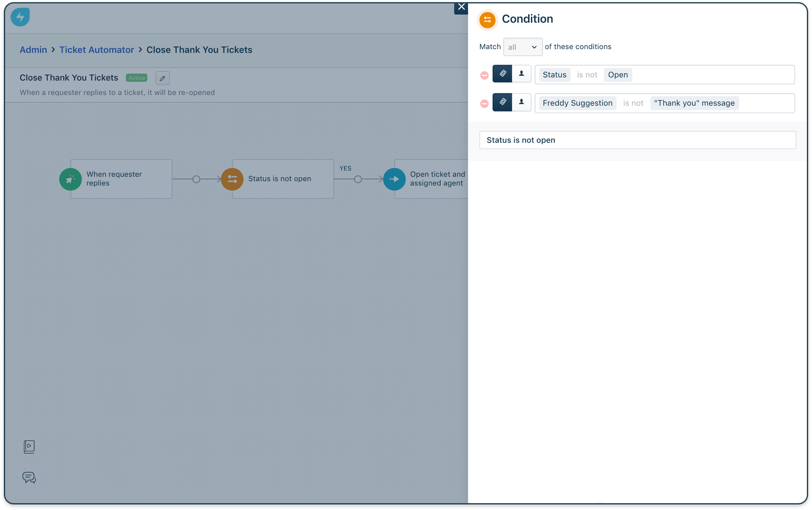Close the Condition side panel
The width and height of the screenshot is (812, 510).
point(461,7)
